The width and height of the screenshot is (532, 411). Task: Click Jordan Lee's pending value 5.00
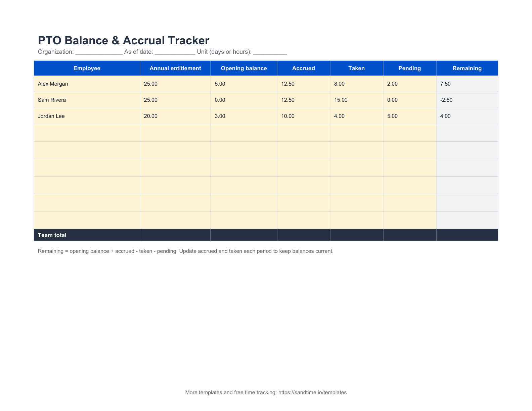pos(409,116)
